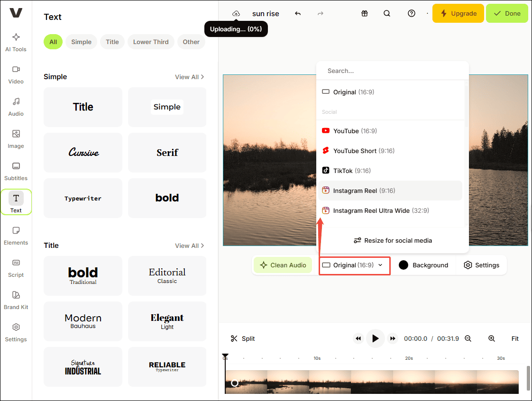Add the Typewriter text style
The image size is (532, 401).
click(x=83, y=198)
